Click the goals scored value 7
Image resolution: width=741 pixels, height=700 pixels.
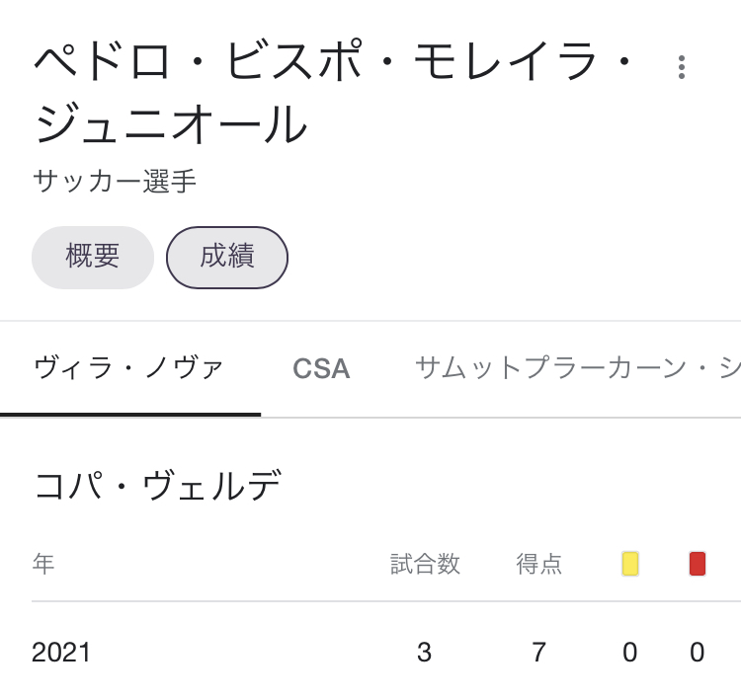(539, 653)
